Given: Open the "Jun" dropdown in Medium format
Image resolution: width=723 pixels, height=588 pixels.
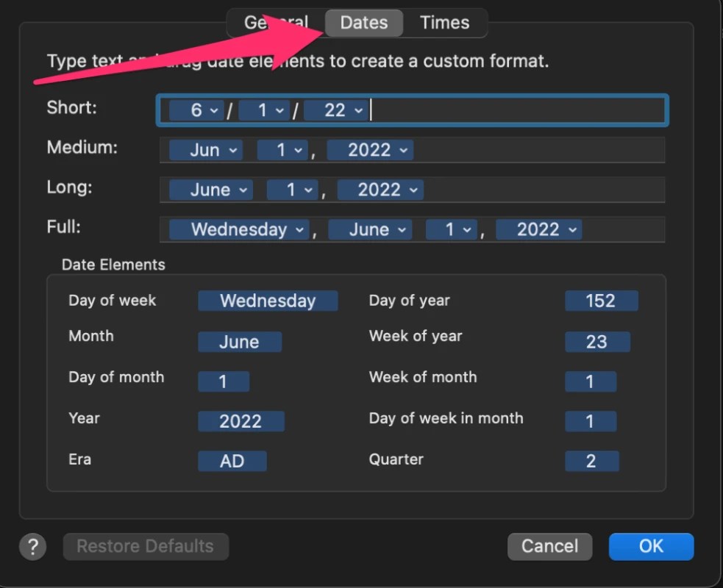Looking at the screenshot, I should (x=205, y=150).
